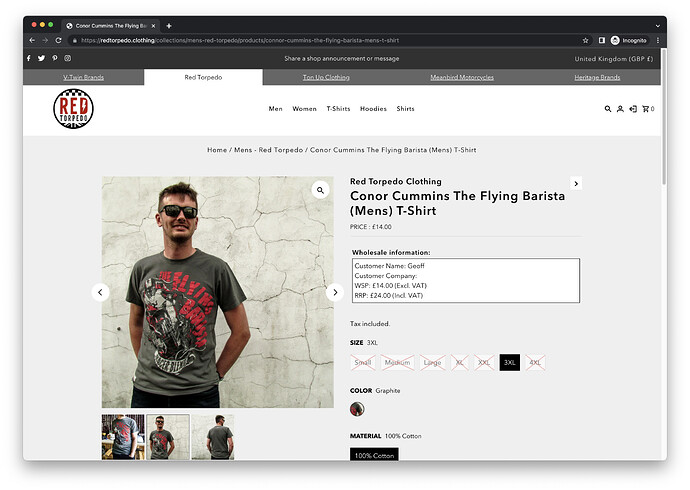The image size is (690, 490).
Task: Select size Medium
Action: tap(397, 362)
